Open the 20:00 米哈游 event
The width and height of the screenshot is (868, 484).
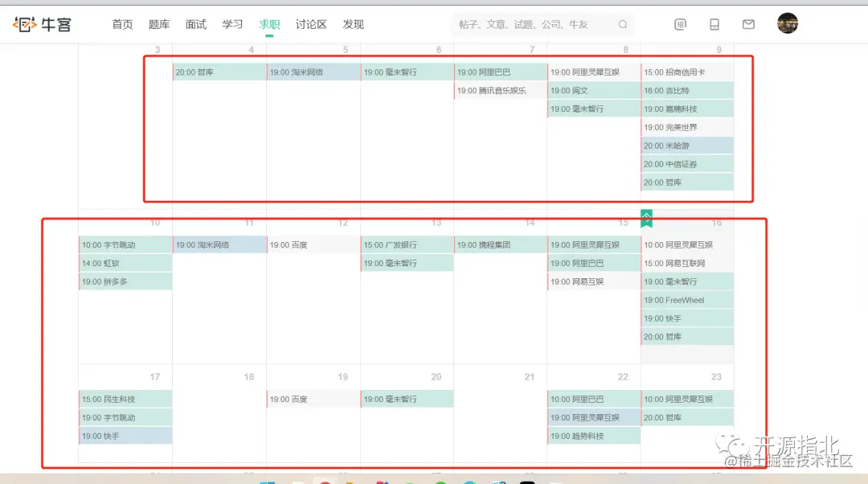click(687, 146)
